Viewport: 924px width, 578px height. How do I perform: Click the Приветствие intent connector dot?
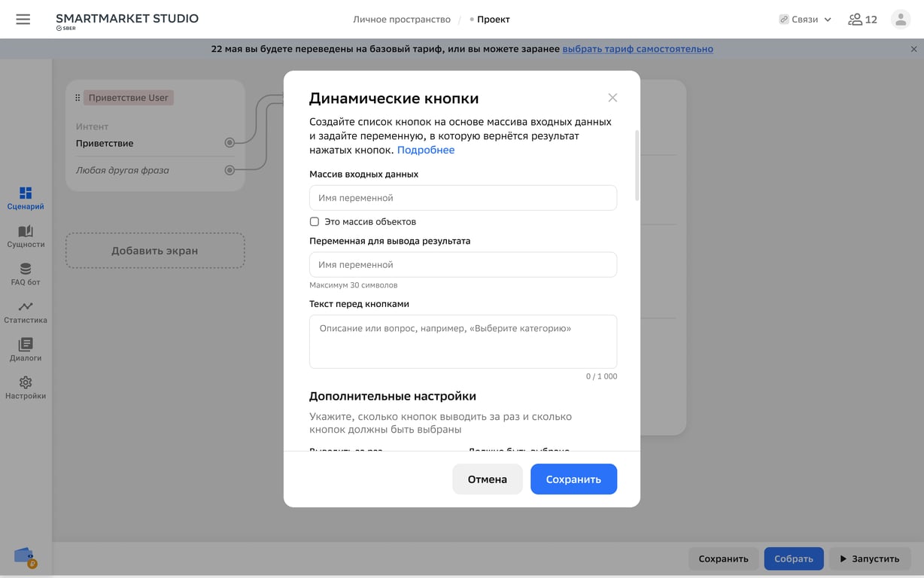[229, 143]
